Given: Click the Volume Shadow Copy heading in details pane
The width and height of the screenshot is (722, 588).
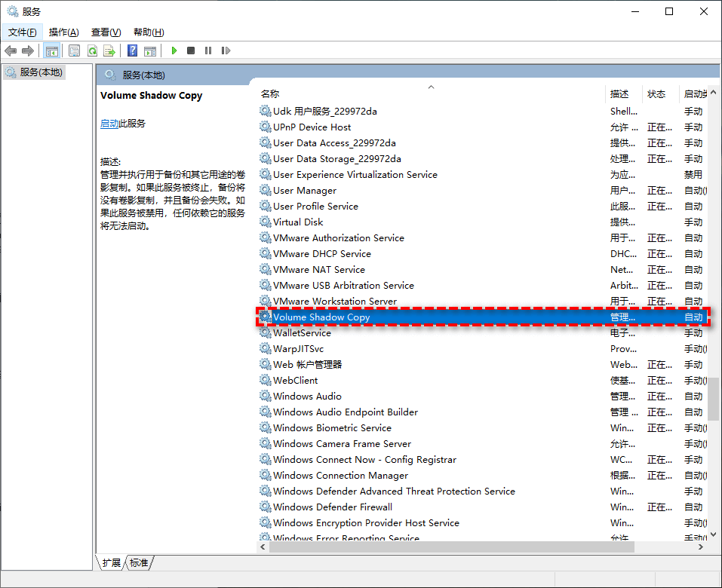Looking at the screenshot, I should coord(151,95).
